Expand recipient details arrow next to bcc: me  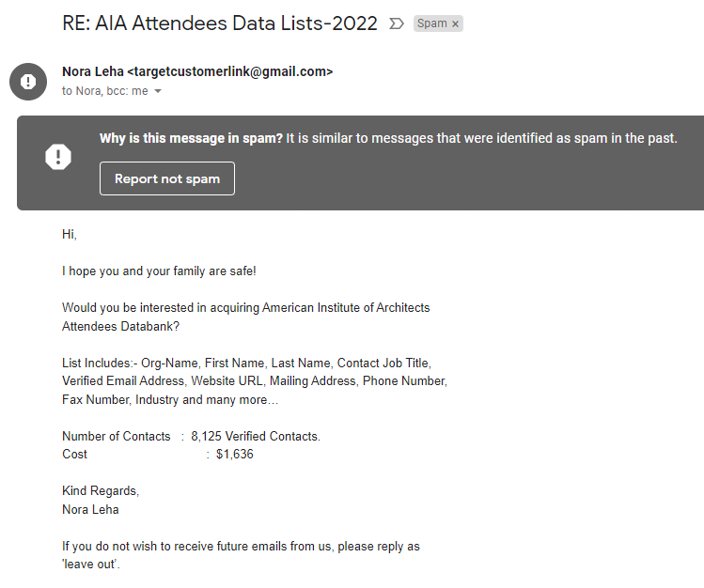coord(158,91)
